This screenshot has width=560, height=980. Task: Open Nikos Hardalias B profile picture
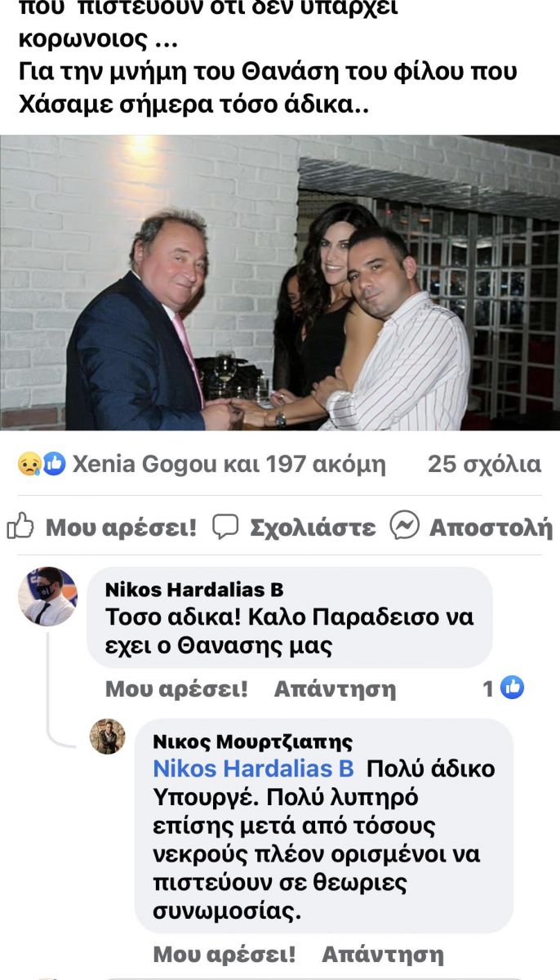point(47,596)
